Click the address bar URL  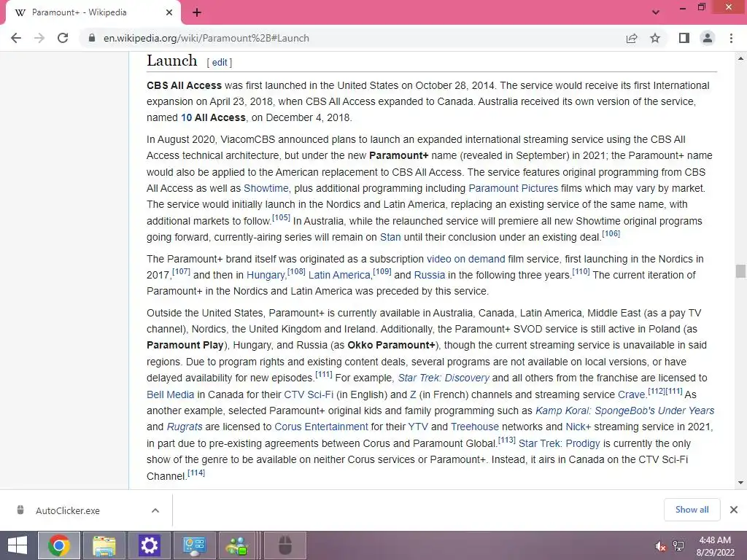[206, 38]
